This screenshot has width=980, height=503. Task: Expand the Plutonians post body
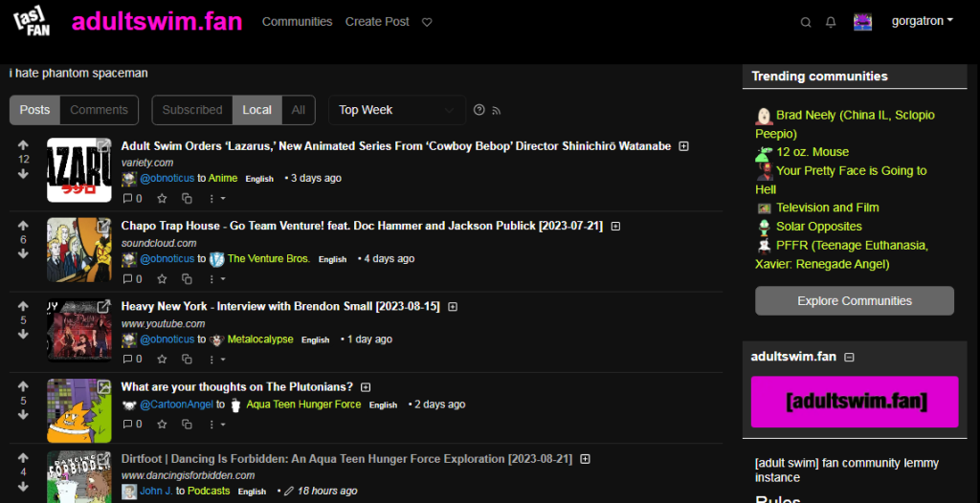pyautogui.click(x=367, y=386)
